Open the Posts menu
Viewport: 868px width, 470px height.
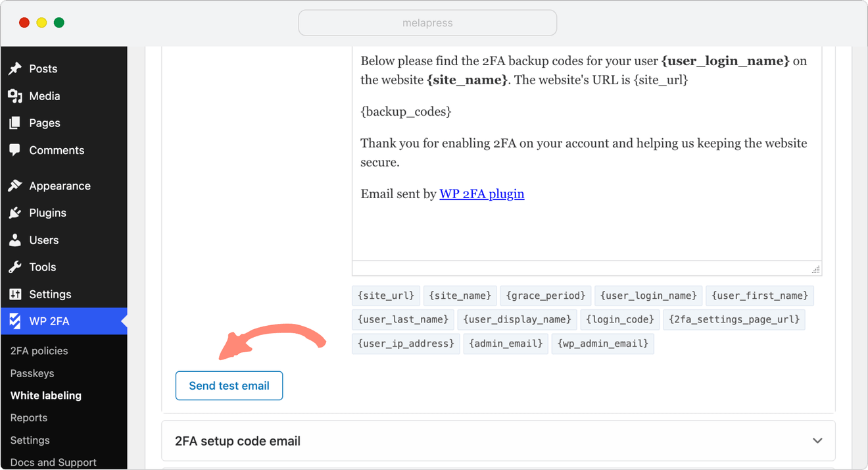click(64, 68)
